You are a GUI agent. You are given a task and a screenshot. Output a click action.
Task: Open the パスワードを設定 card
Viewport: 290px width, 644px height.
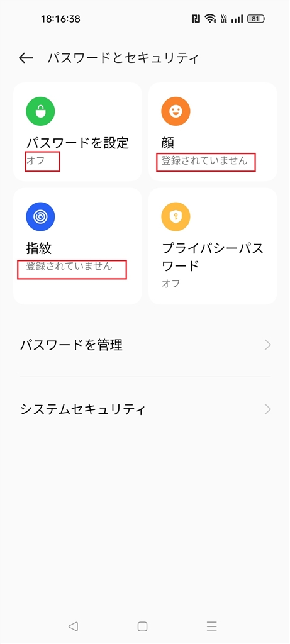click(x=77, y=132)
